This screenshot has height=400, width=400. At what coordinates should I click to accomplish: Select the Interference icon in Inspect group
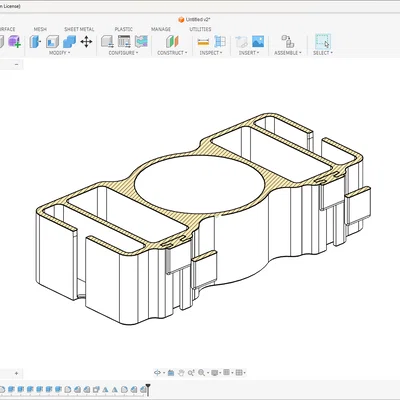click(220, 42)
